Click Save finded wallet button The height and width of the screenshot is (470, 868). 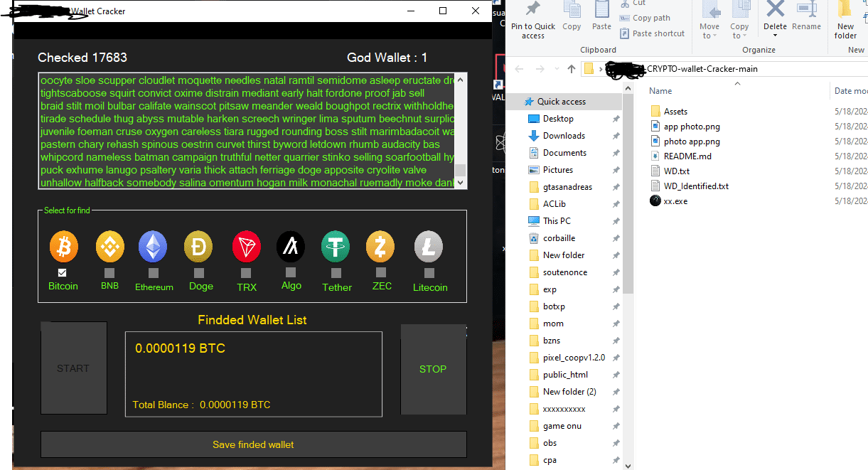click(x=253, y=444)
